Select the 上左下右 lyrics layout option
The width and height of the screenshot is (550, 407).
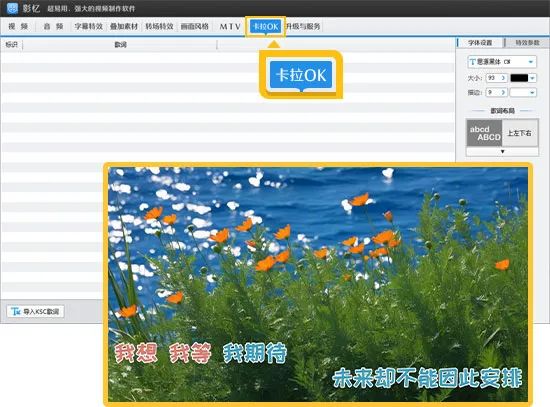pyautogui.click(x=519, y=133)
